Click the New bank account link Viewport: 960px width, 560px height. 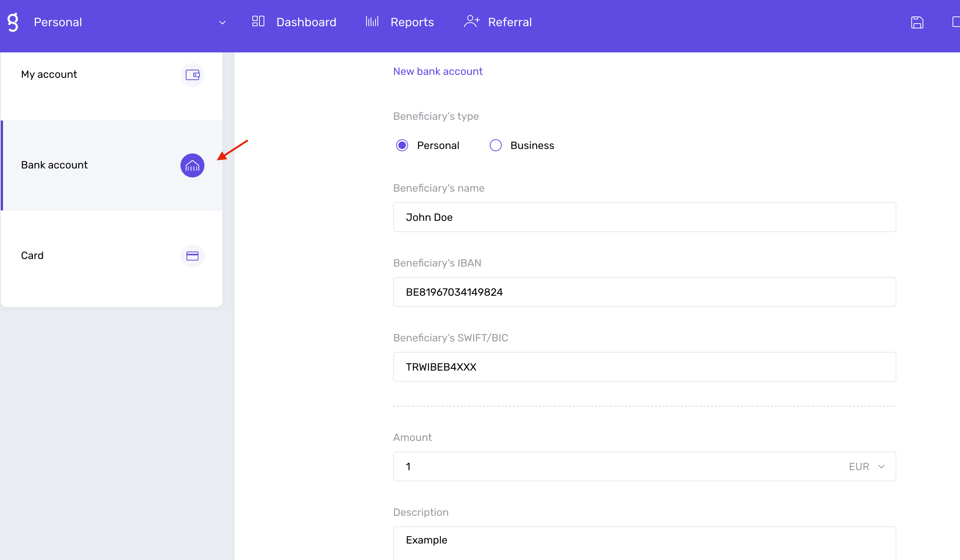438,71
